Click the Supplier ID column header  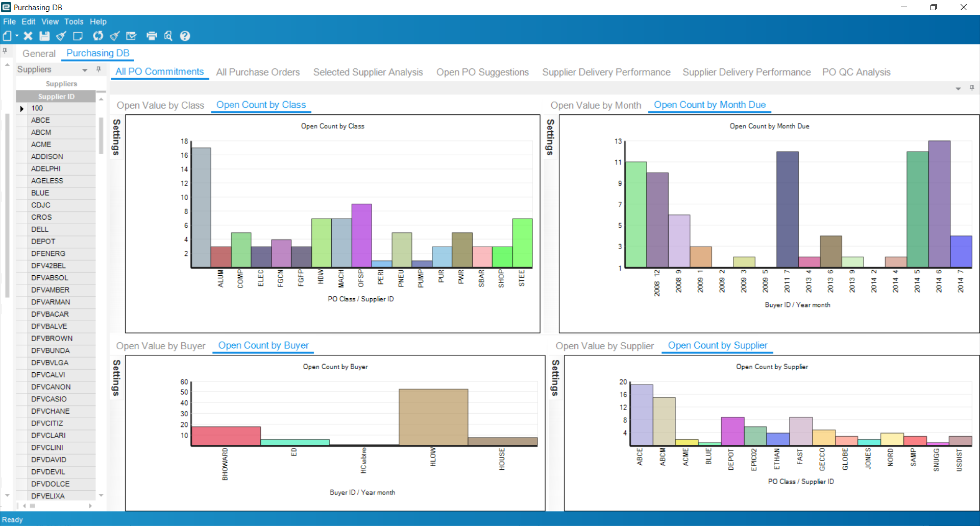[56, 97]
